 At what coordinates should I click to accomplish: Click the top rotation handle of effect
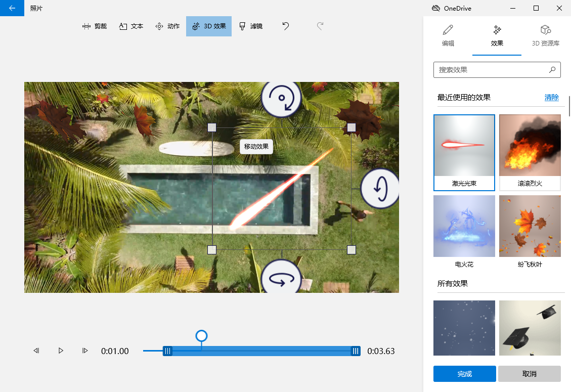pos(281,98)
